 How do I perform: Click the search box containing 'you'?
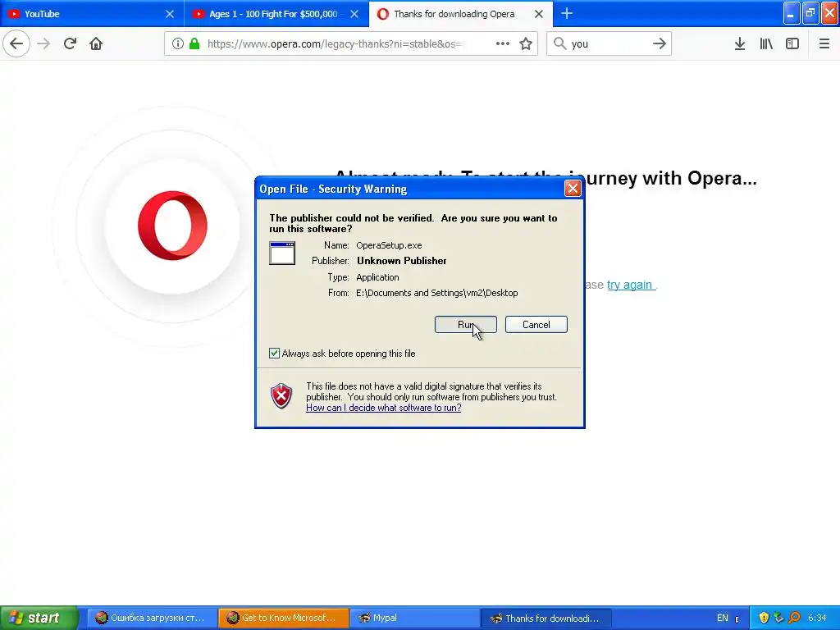click(x=608, y=43)
